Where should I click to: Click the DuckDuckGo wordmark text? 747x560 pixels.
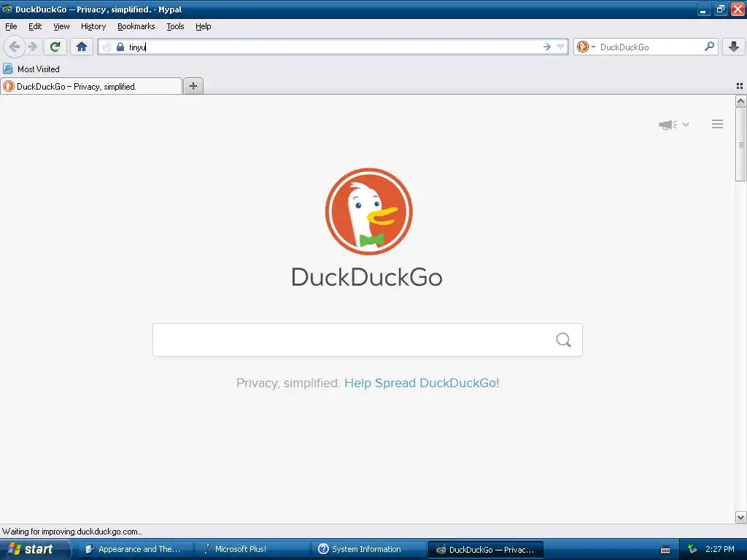point(367,277)
